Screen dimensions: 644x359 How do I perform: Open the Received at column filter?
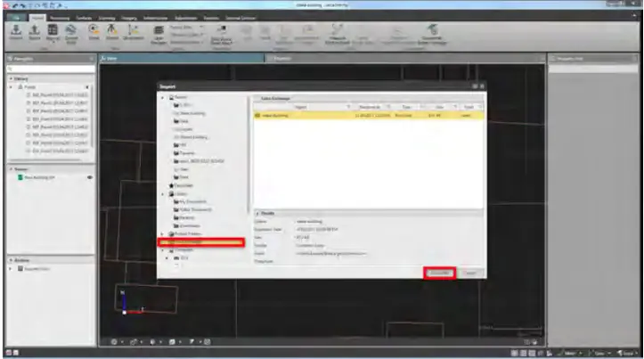tap(388, 107)
